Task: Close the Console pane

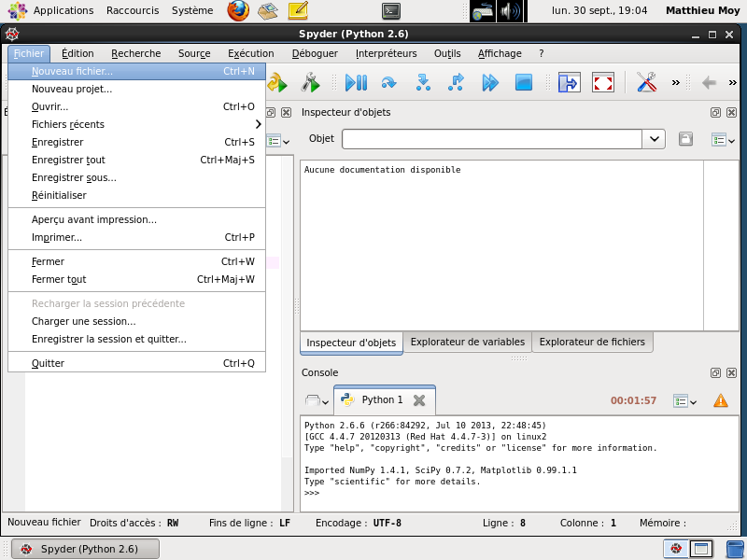Action: tap(731, 372)
